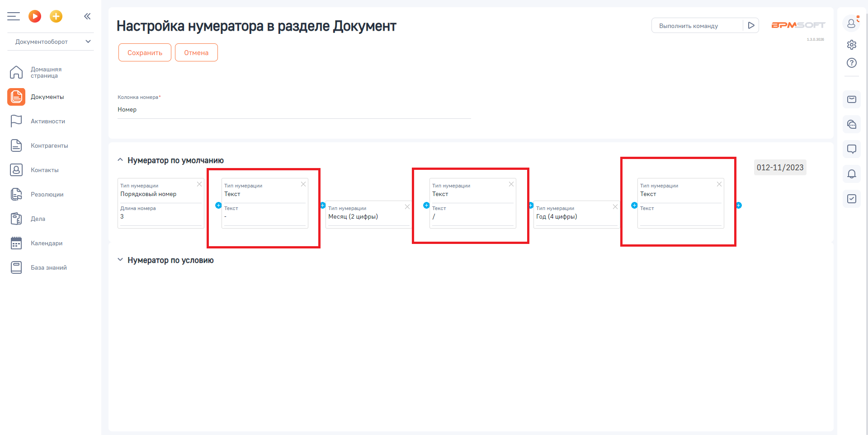868x435 pixels.
Task: Open the Год (4 цифры) type dropdown
Action: (576, 217)
